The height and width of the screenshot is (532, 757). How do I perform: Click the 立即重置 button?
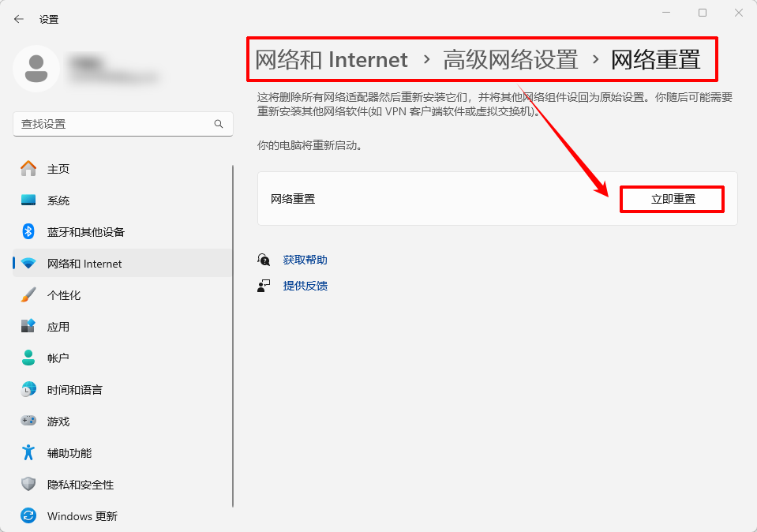point(673,199)
